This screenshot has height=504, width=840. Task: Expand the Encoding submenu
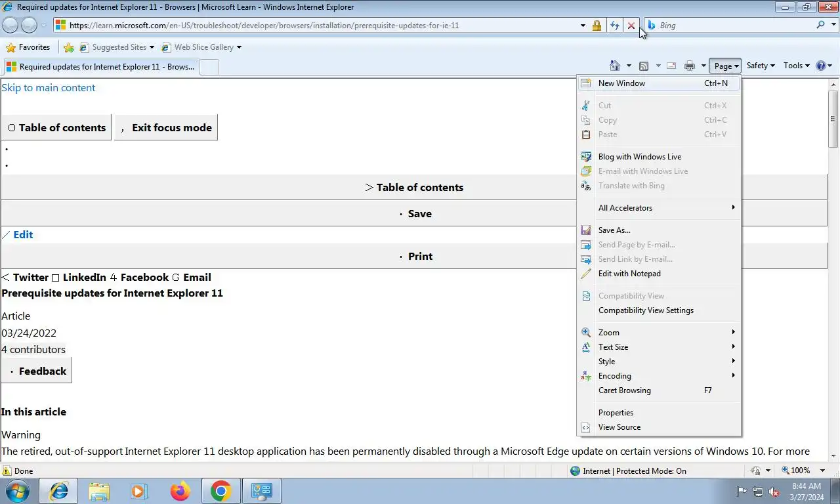coord(659,376)
